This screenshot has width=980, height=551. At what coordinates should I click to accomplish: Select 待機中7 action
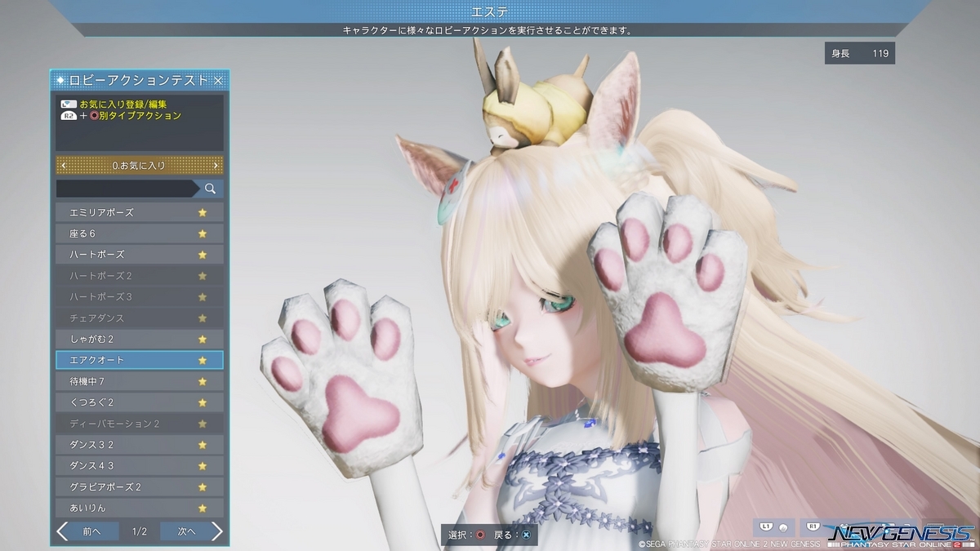(140, 381)
